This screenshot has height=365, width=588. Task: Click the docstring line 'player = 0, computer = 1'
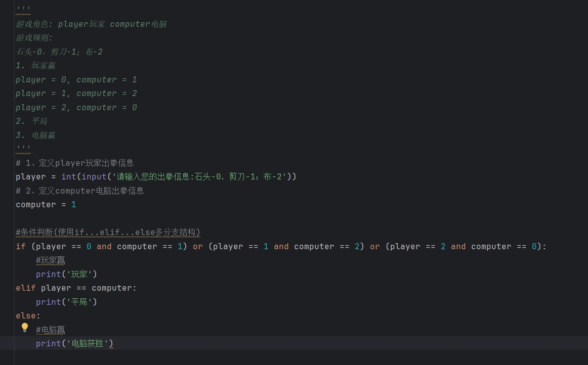click(x=76, y=79)
